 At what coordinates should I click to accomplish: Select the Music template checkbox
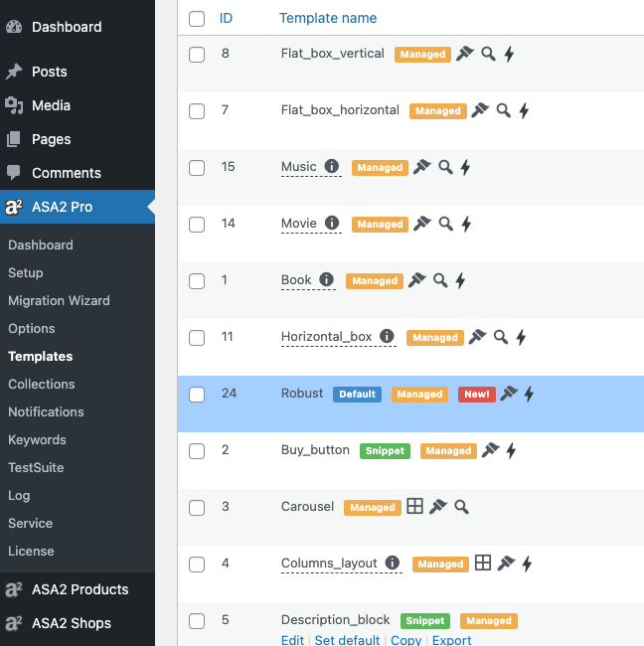click(197, 168)
